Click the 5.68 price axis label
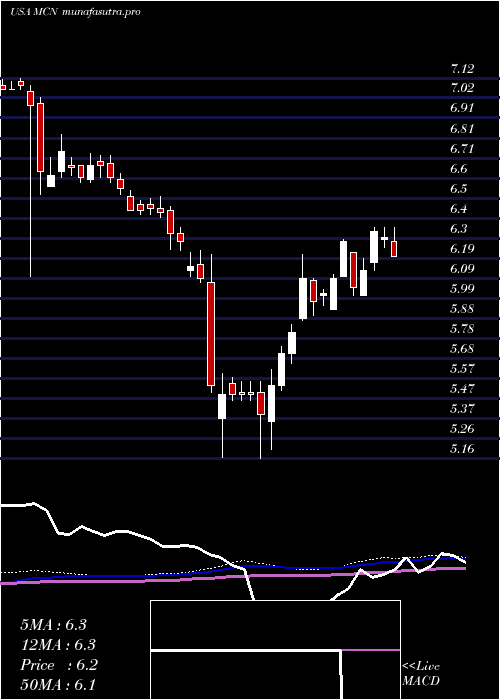 [462, 349]
